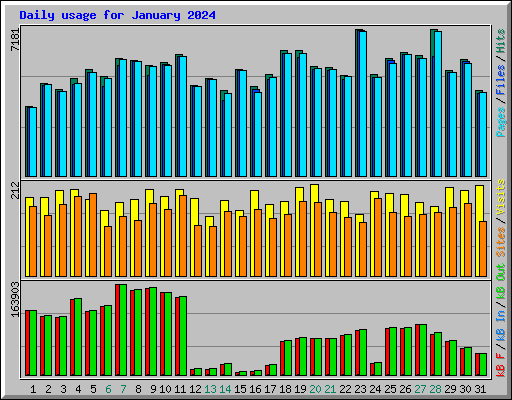Click the day 15 green kB bar
The width and height of the screenshot is (512, 400).
[x=243, y=374]
